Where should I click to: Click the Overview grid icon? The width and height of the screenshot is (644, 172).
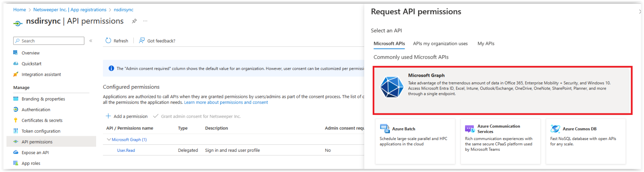point(16,53)
